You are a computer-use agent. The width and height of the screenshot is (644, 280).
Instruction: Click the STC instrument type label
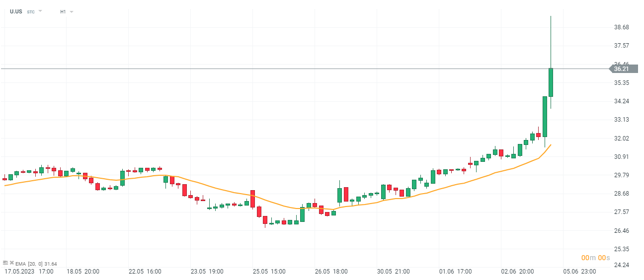(x=31, y=11)
